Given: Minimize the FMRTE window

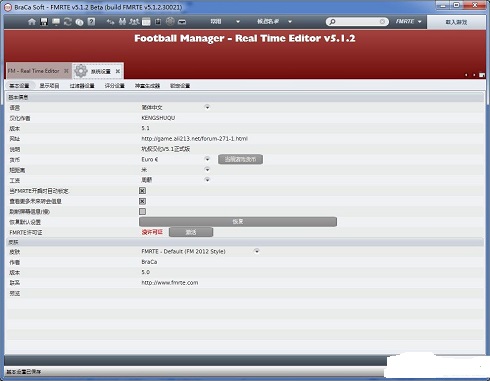Looking at the screenshot, I should pyautogui.click(x=443, y=5).
